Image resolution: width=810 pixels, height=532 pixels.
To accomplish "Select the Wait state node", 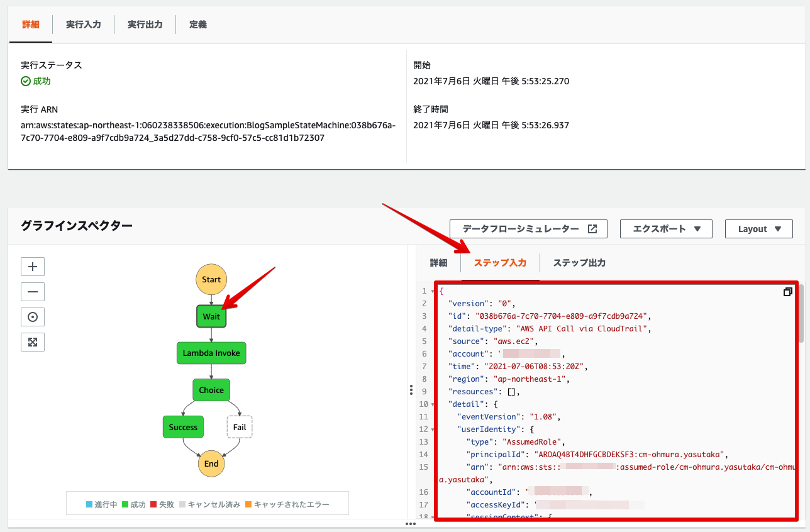I will tap(211, 317).
